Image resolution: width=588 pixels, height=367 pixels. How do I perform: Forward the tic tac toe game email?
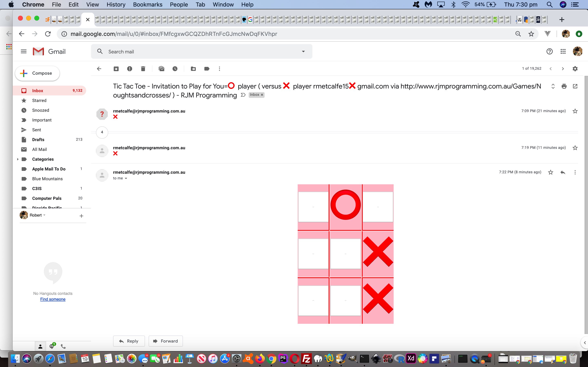pos(166,341)
